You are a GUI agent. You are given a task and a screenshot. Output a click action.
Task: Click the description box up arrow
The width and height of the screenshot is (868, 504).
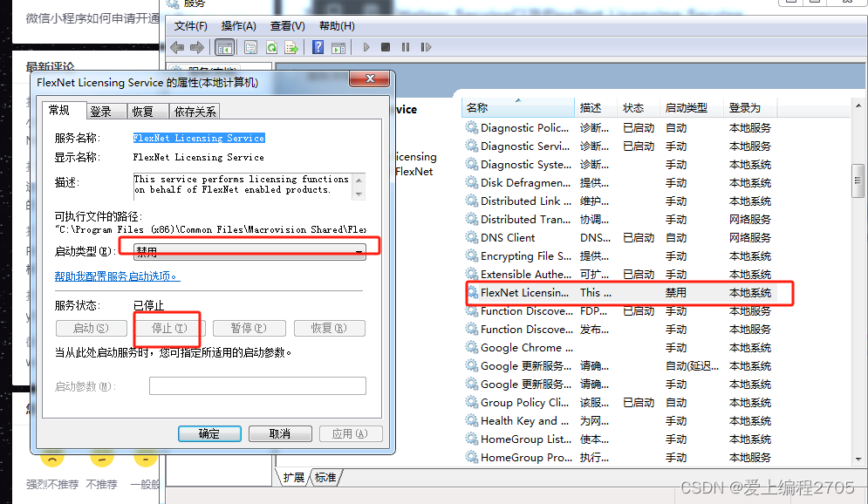pos(359,180)
